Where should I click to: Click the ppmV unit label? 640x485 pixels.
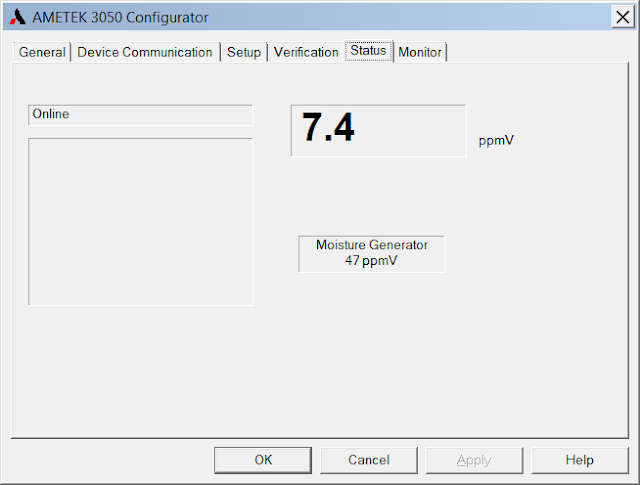(496, 140)
